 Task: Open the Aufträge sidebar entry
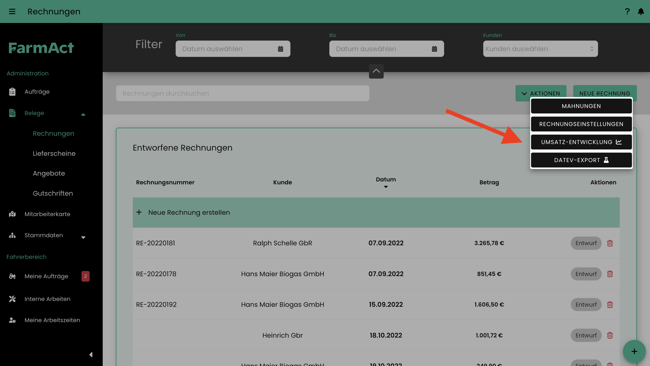(x=37, y=92)
